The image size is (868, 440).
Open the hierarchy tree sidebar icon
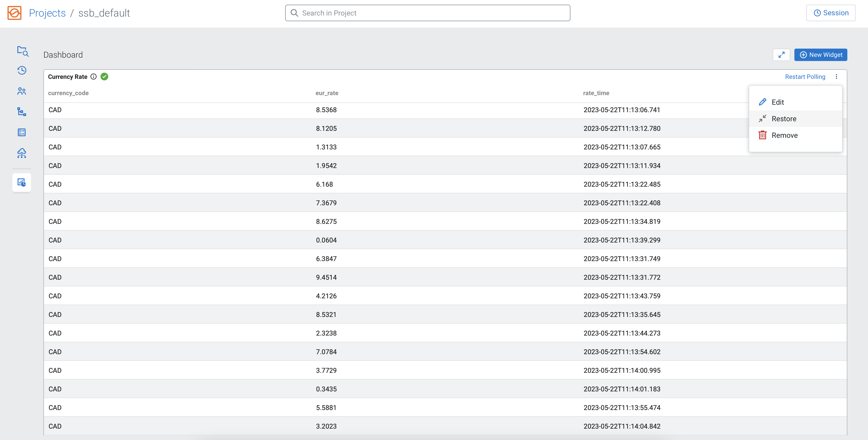pyautogui.click(x=22, y=112)
